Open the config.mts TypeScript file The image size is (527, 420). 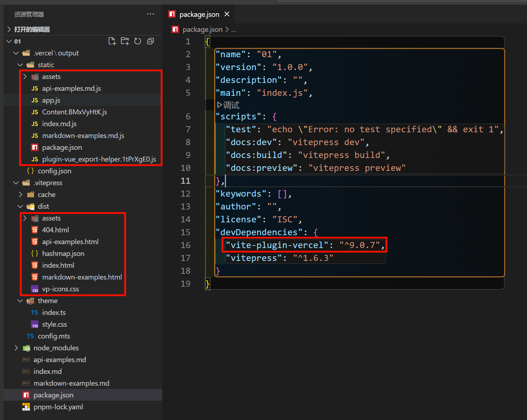(54, 336)
